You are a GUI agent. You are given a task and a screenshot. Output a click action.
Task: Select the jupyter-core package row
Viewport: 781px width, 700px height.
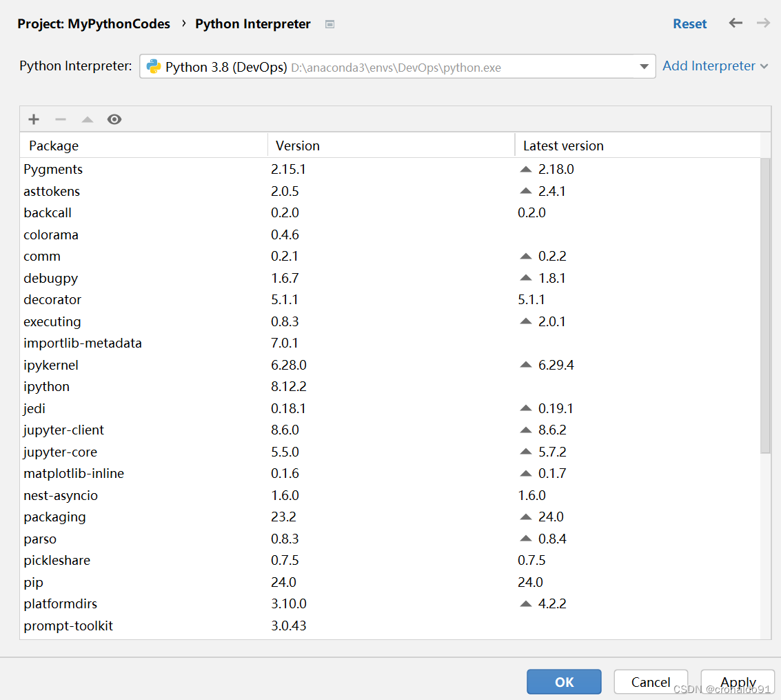(x=390, y=452)
